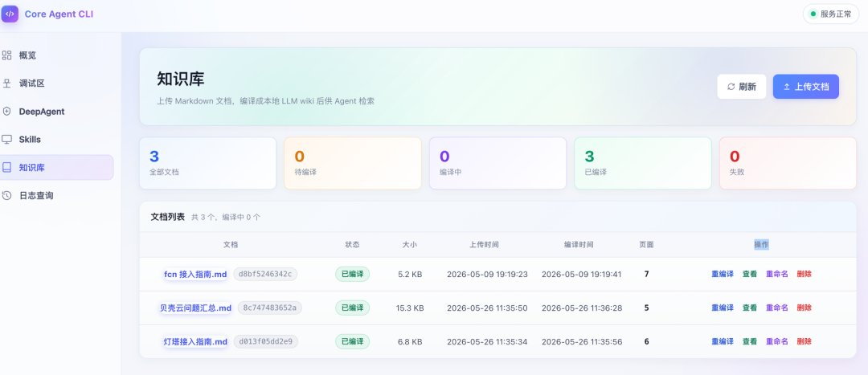Click 重编译 for 灯塔接入指南.md
Image resolution: width=868 pixels, height=375 pixels.
(x=723, y=341)
